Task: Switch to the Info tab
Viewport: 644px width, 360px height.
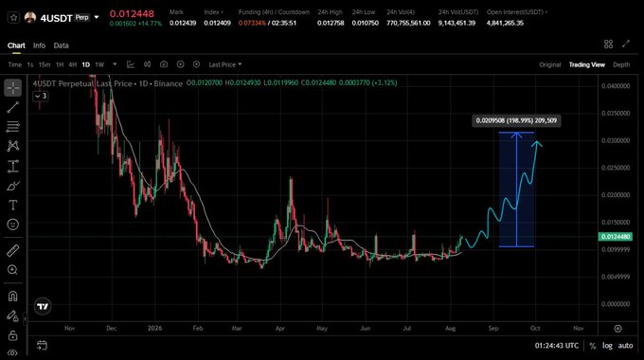Action: pyautogui.click(x=40, y=45)
